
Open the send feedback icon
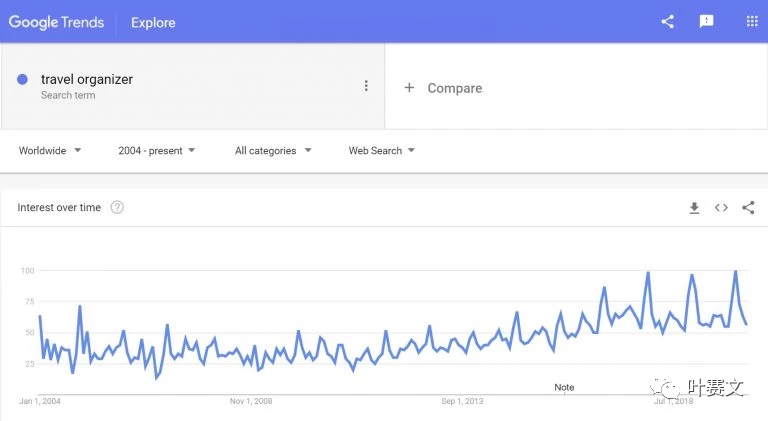[x=706, y=22]
